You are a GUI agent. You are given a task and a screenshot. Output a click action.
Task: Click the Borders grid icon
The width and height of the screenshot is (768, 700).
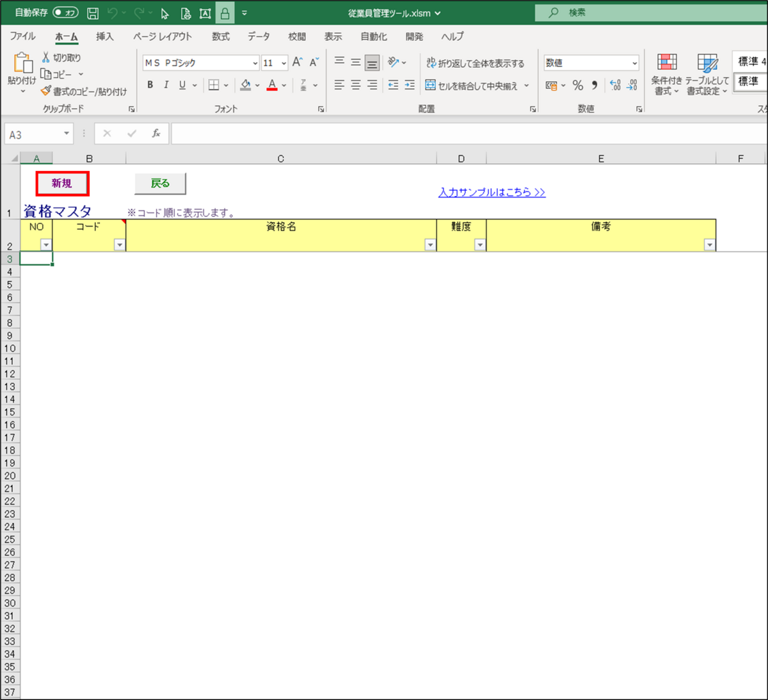click(214, 85)
